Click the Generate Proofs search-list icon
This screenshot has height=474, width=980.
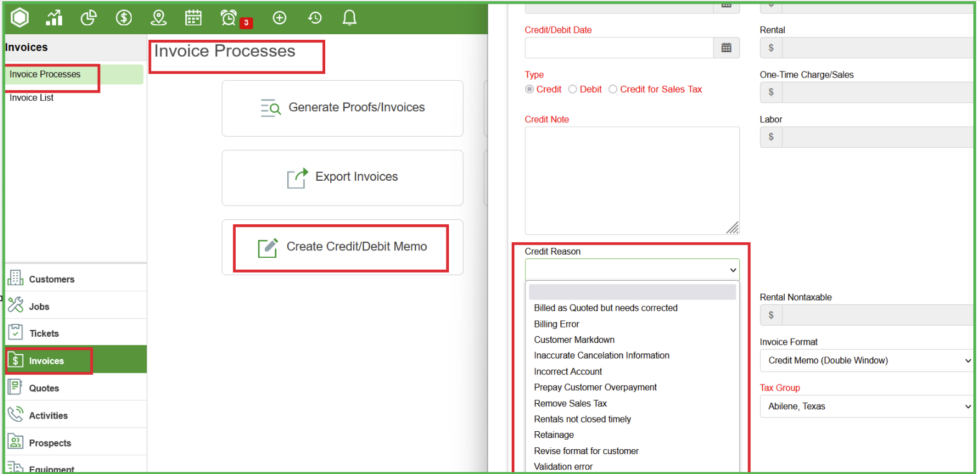[270, 108]
